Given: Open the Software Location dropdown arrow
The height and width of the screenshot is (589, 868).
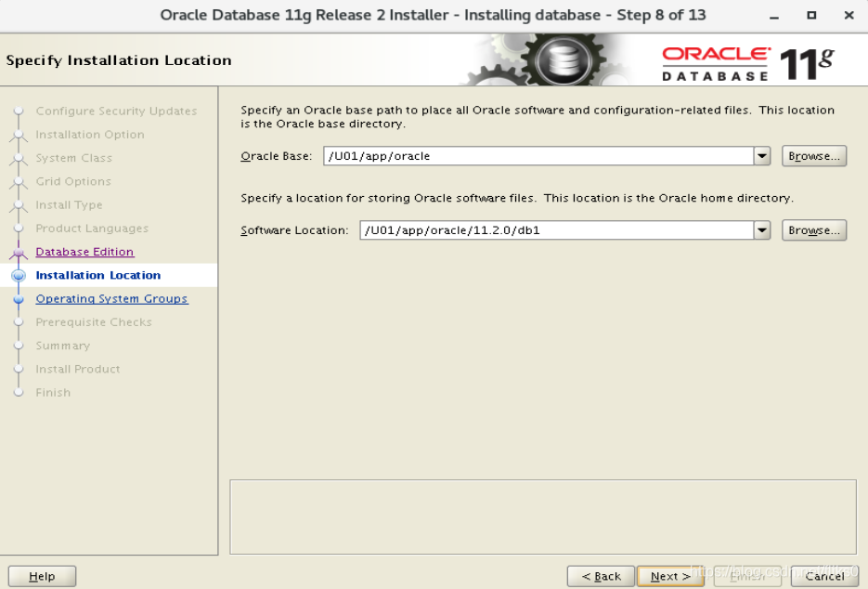Looking at the screenshot, I should coord(762,230).
